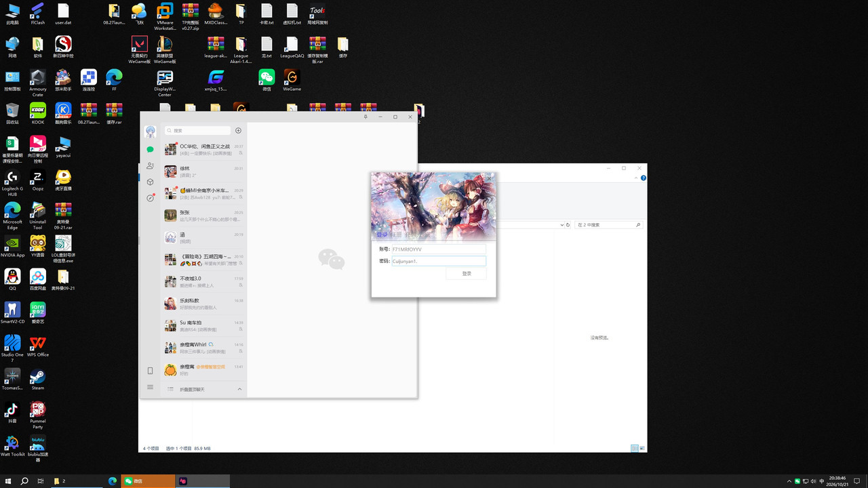Image resolution: width=868 pixels, height=488 pixels.
Task: Open the 奈橙寓Whirl group chat
Action: 203,348
